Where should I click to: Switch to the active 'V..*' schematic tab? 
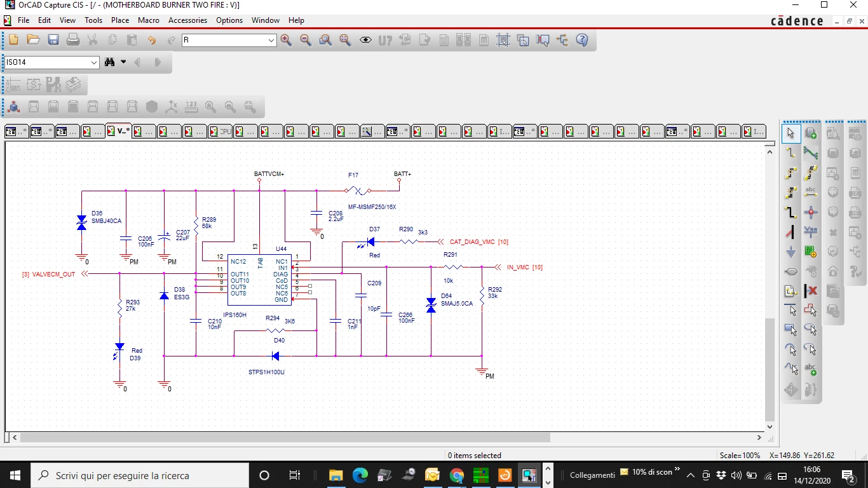tap(119, 131)
